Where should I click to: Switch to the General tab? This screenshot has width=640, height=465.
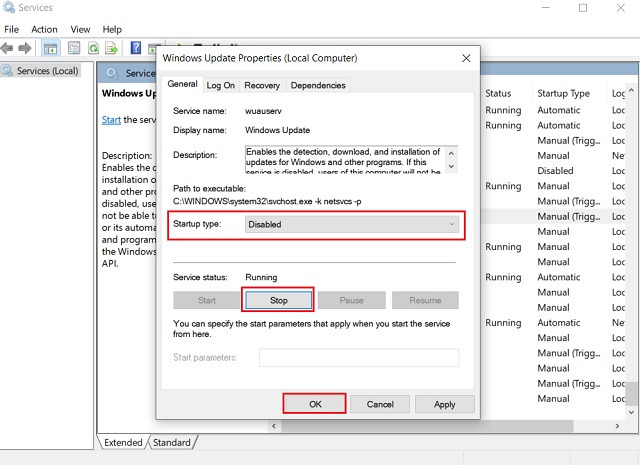point(182,84)
